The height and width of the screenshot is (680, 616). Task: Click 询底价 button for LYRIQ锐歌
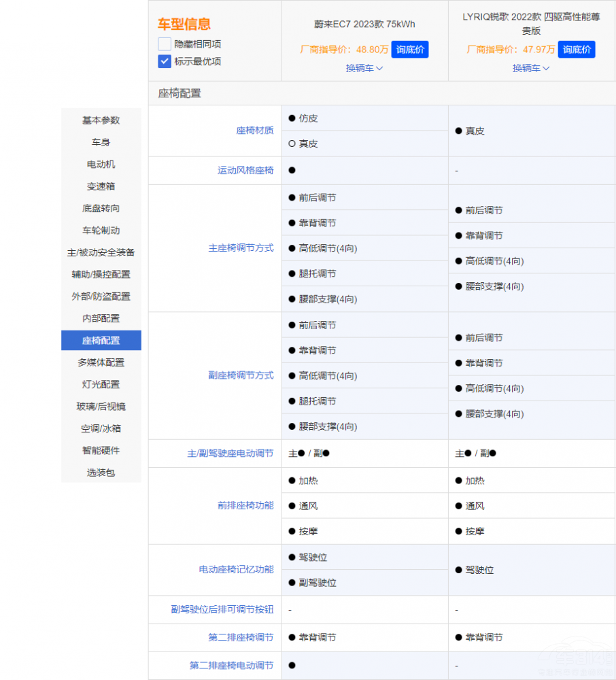[x=577, y=50]
